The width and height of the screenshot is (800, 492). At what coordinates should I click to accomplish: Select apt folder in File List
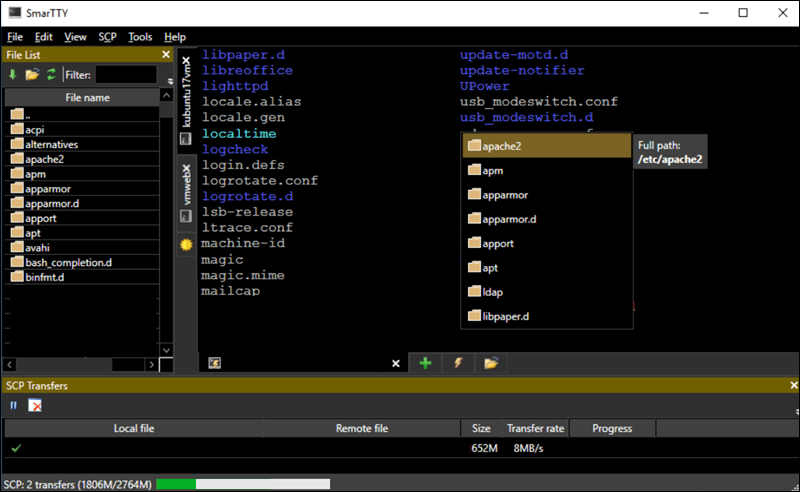click(x=82, y=233)
